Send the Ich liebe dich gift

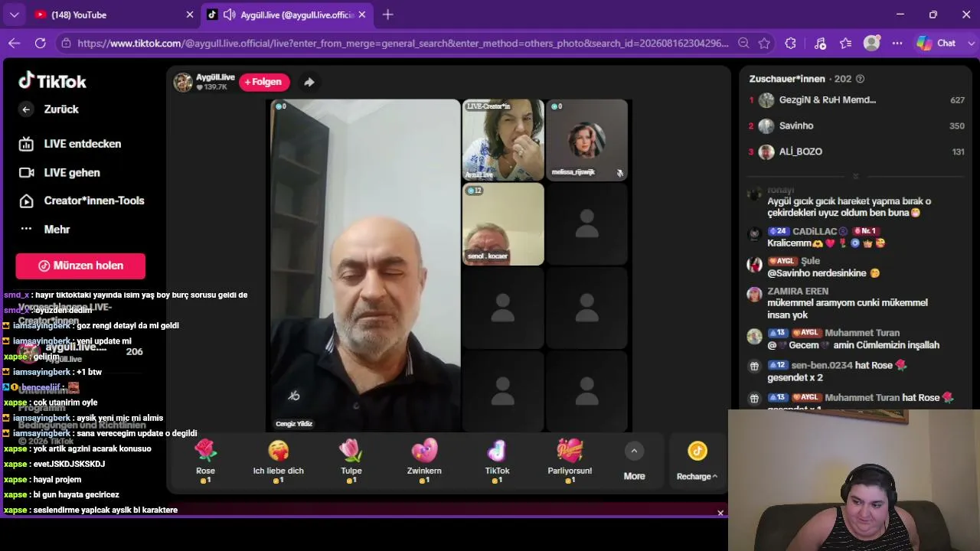279,461
